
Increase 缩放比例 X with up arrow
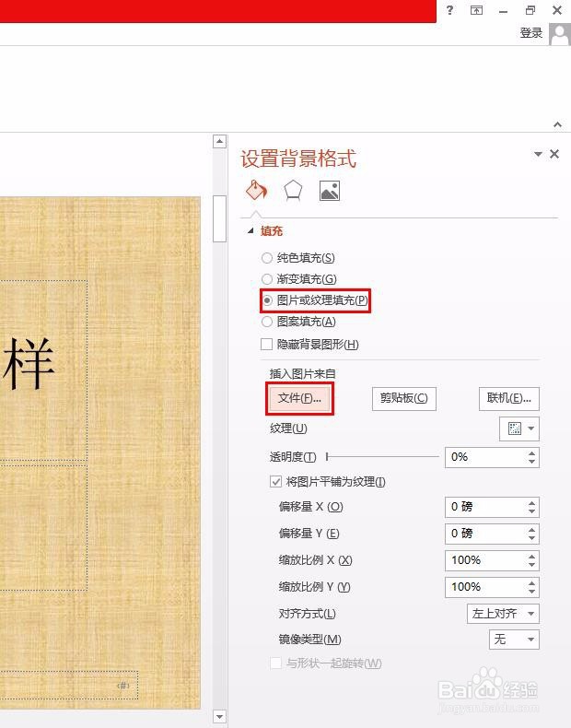pos(532,556)
